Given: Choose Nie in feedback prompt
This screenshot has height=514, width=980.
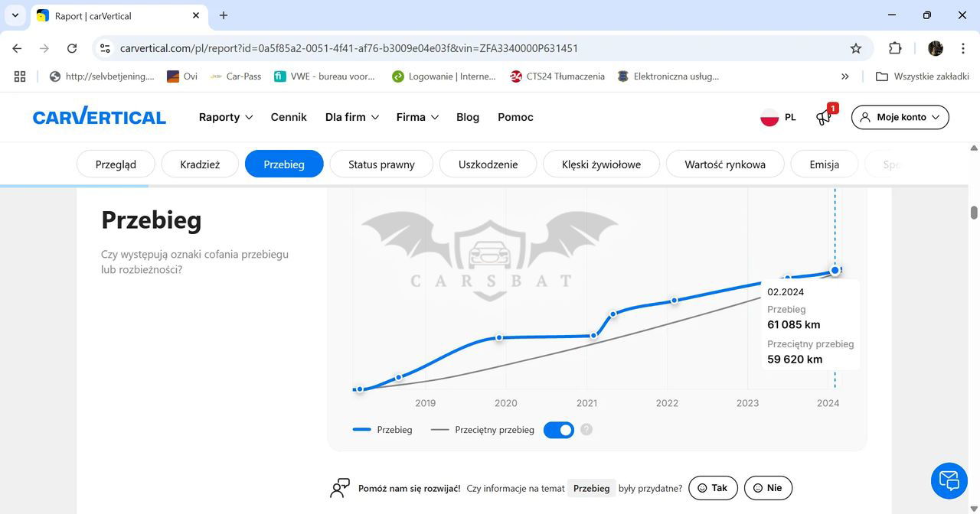Looking at the screenshot, I should coord(767,488).
